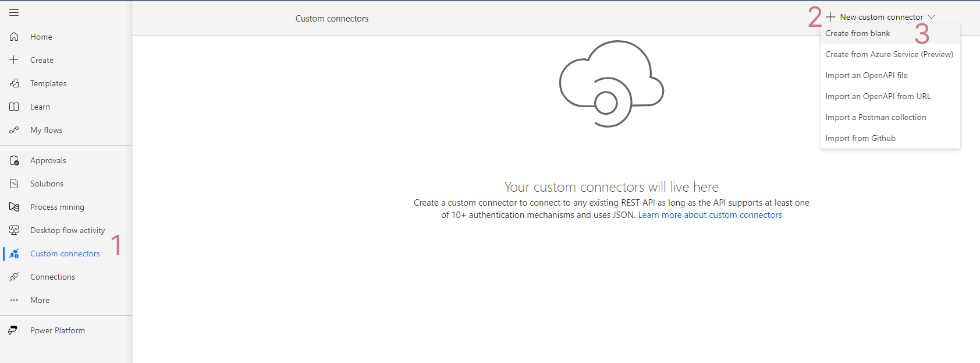Image resolution: width=980 pixels, height=363 pixels.
Task: Click the Learn book icon
Action: (x=14, y=107)
